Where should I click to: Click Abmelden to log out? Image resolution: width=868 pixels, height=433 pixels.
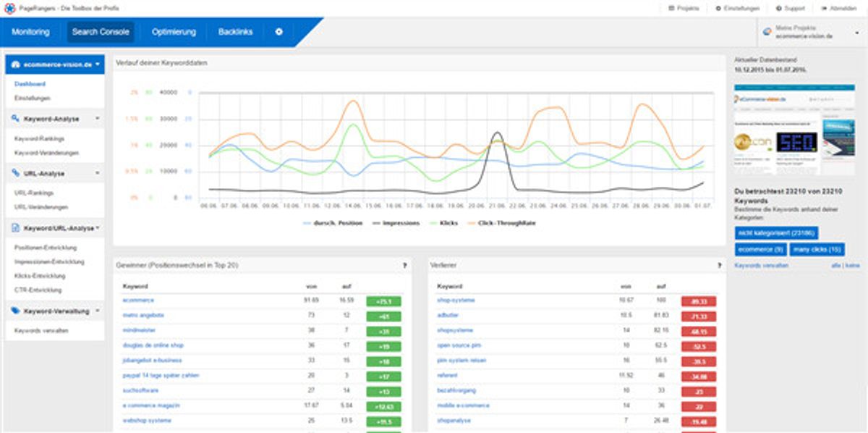[x=838, y=8]
